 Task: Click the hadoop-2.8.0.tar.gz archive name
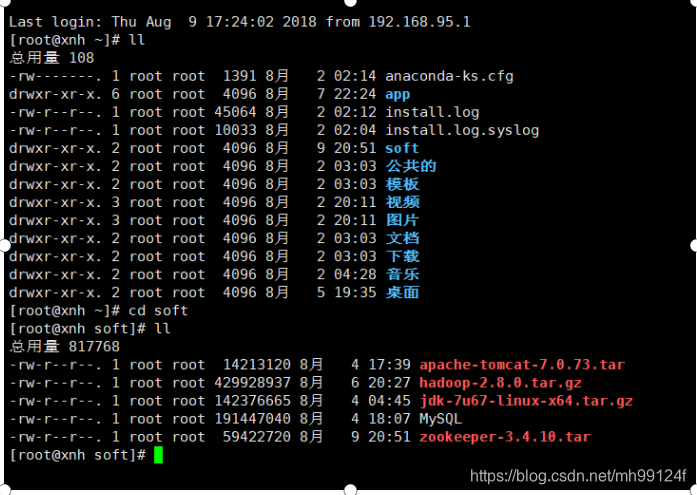501,383
